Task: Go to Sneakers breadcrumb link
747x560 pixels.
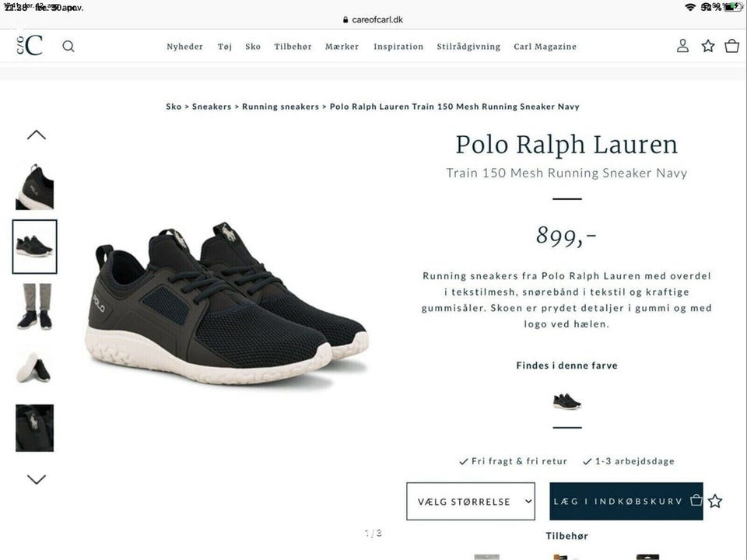Action: coord(212,107)
